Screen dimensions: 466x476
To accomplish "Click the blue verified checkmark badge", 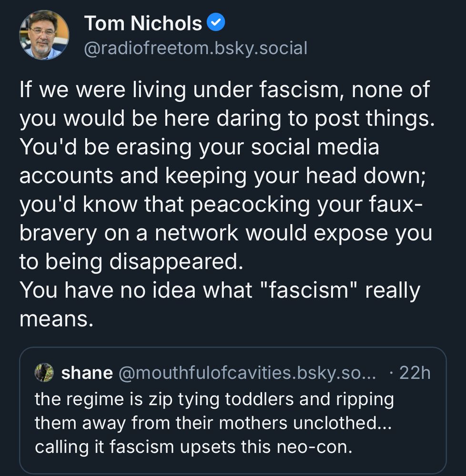I will tap(217, 23).
